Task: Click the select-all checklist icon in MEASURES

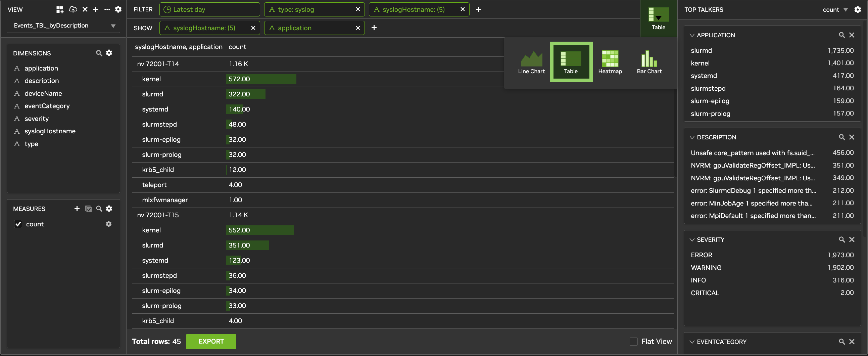Action: click(x=88, y=209)
